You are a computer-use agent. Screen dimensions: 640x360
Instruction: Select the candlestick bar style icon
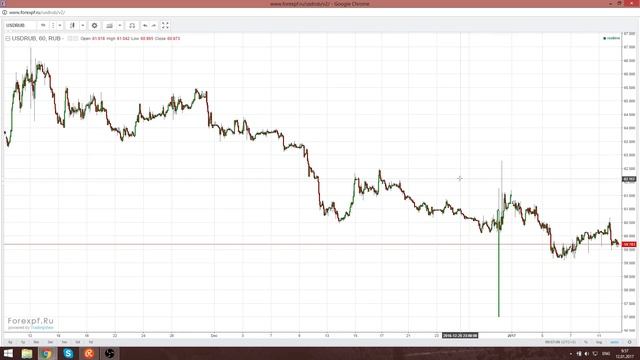(72, 25)
